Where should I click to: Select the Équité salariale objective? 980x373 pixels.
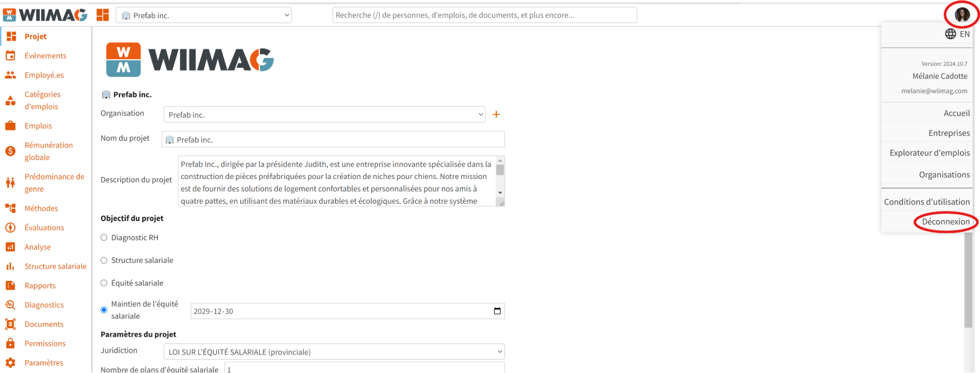point(104,283)
